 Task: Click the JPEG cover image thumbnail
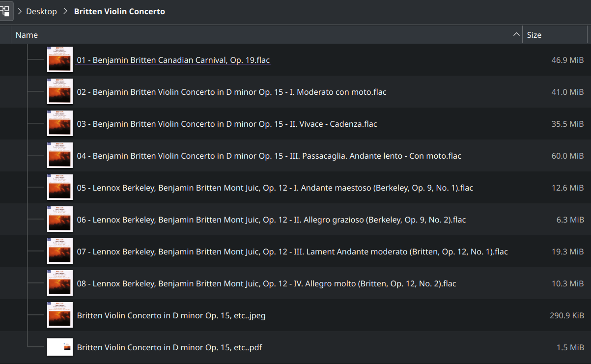coord(60,315)
